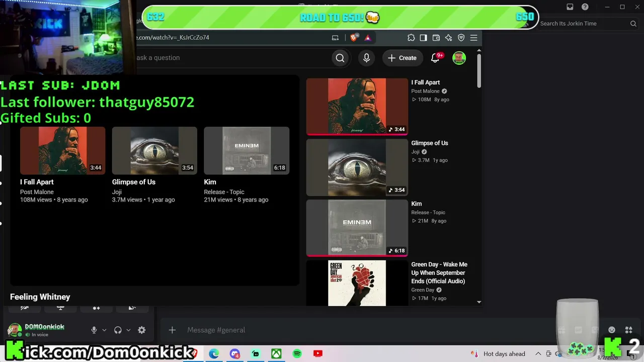644x362 pixels.
Task: Open Discord Help question mark icon
Action: pyautogui.click(x=585, y=7)
